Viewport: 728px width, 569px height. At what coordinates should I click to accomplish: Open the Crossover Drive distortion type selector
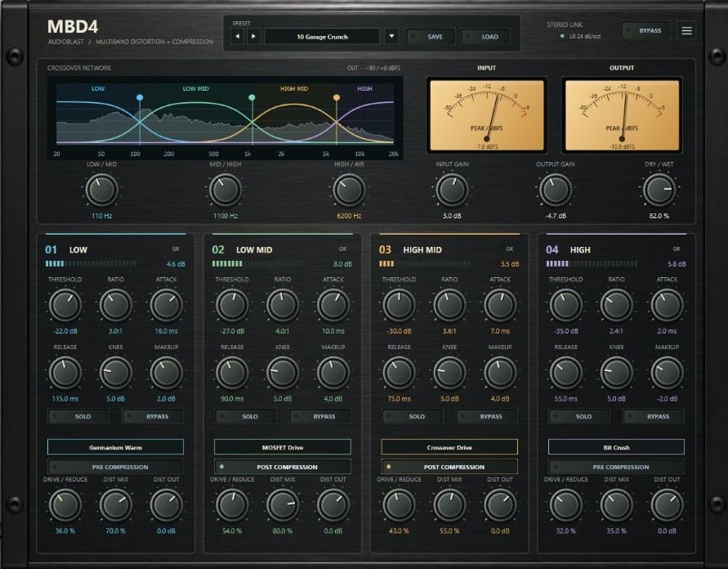(449, 447)
